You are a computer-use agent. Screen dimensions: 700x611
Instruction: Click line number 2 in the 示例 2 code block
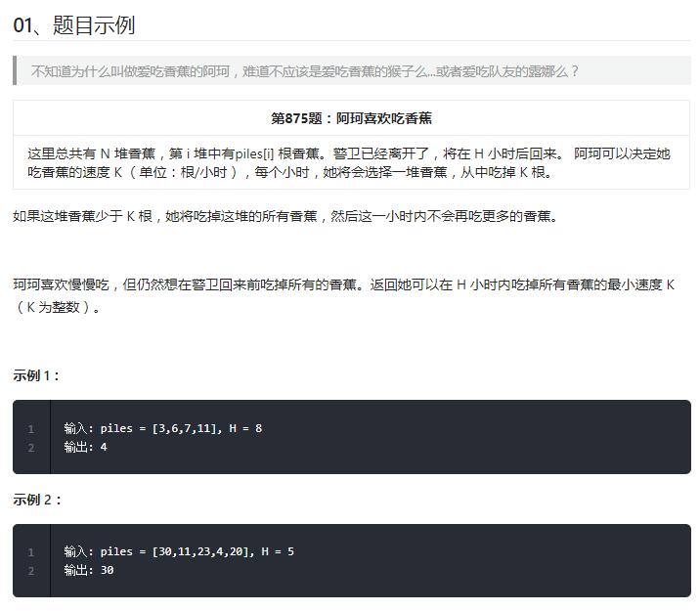coord(31,570)
